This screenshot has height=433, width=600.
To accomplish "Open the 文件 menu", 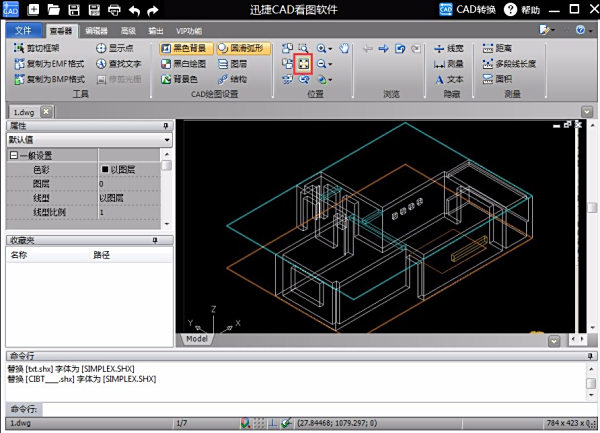I will [24, 30].
